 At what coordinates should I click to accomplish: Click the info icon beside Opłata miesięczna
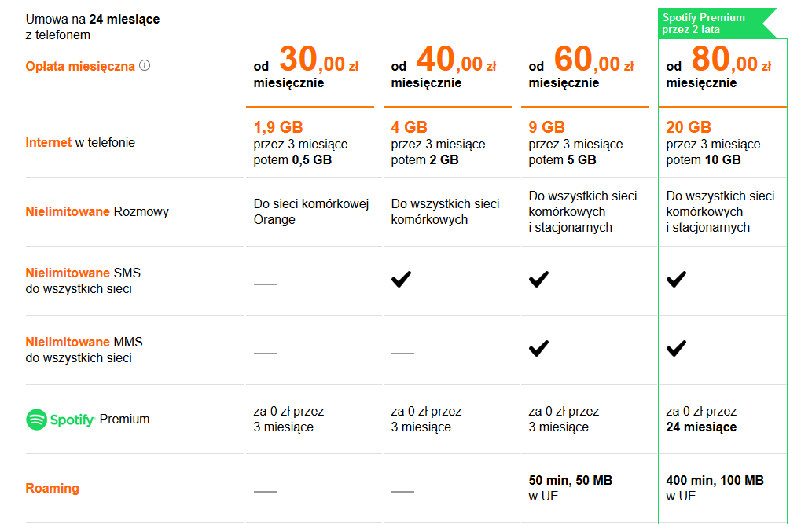(x=145, y=66)
